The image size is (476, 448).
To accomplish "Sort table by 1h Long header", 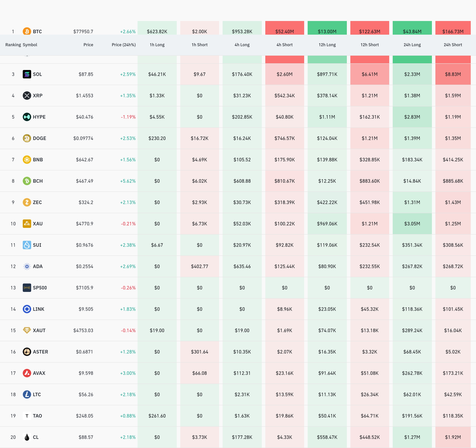I will [x=157, y=45].
